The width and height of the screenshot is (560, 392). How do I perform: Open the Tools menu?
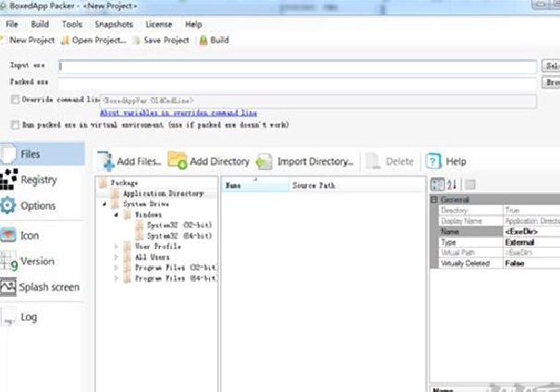pyautogui.click(x=72, y=24)
